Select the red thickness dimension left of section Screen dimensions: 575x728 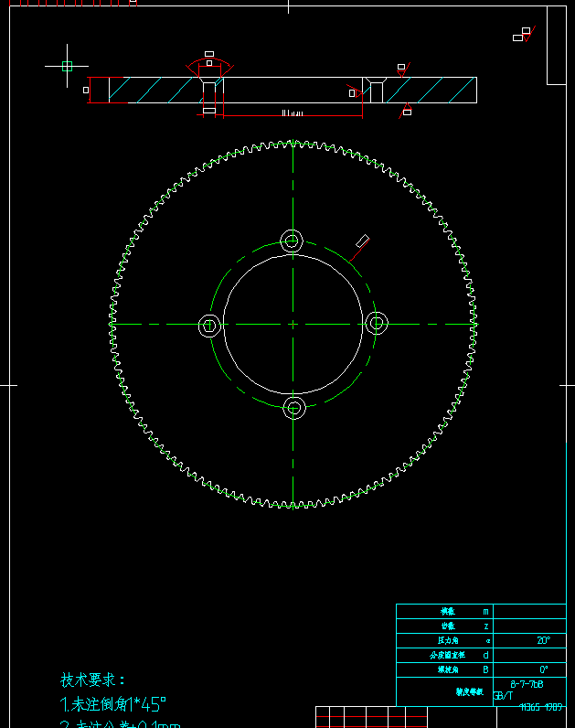[89, 90]
